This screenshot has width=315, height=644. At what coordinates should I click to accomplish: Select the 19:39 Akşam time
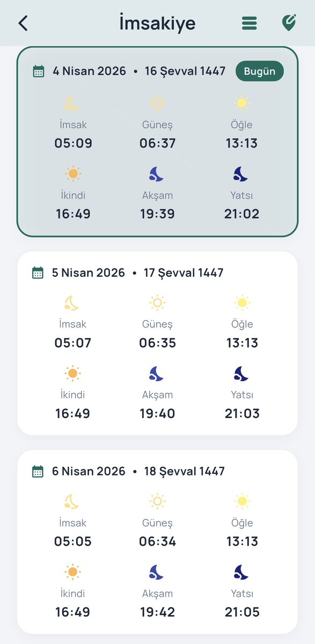(157, 214)
